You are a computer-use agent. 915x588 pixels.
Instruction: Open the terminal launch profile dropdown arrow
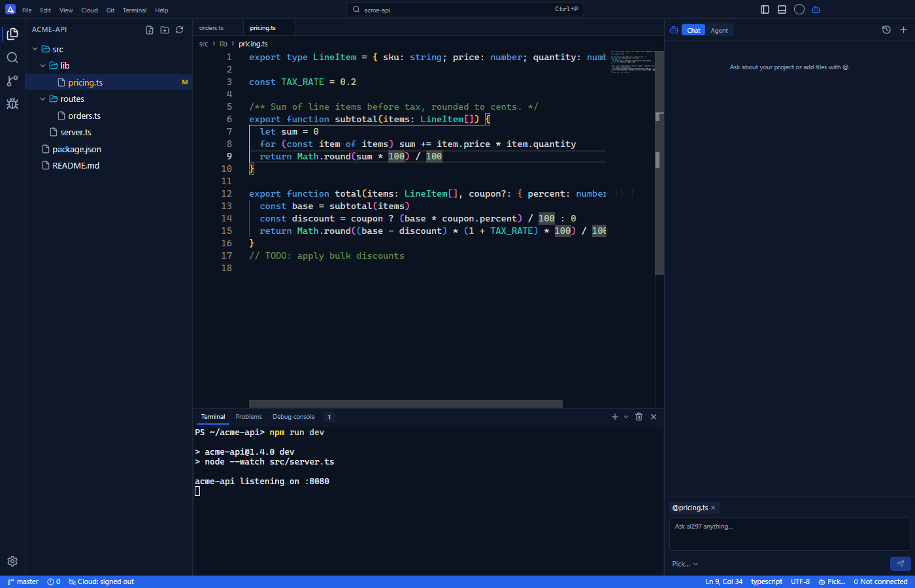tap(626, 417)
